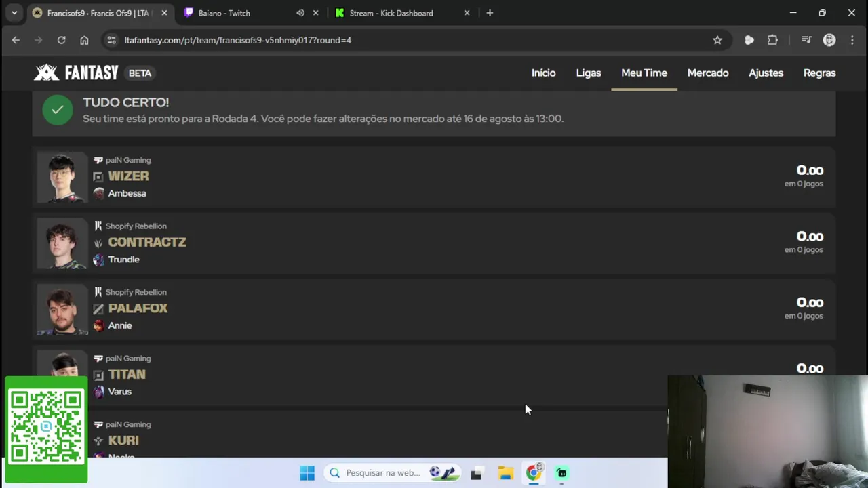
Task: Click Shopify Rebellion logo above CONTRACTZ
Action: [x=98, y=226]
